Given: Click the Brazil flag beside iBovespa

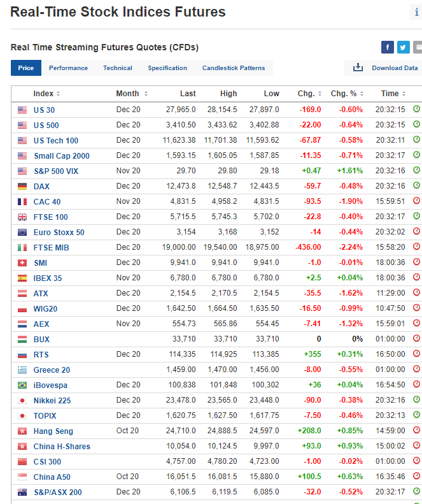Looking at the screenshot, I should 23,385.
